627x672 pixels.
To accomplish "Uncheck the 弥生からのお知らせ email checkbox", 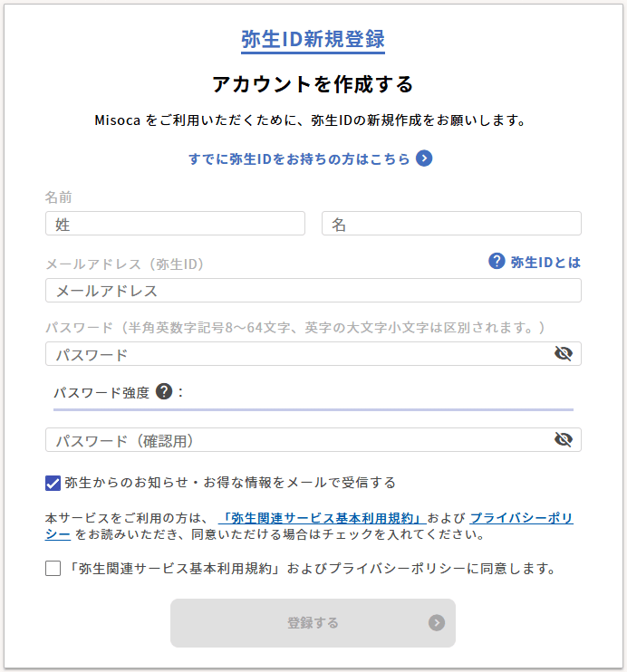I will point(53,483).
